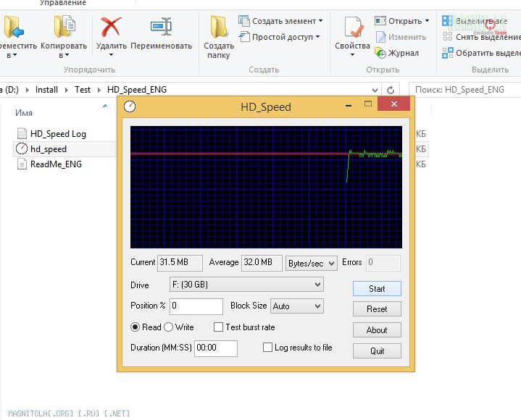Click the Select all icon
Screen dimensions: 521x420
pyautogui.click(x=447, y=20)
